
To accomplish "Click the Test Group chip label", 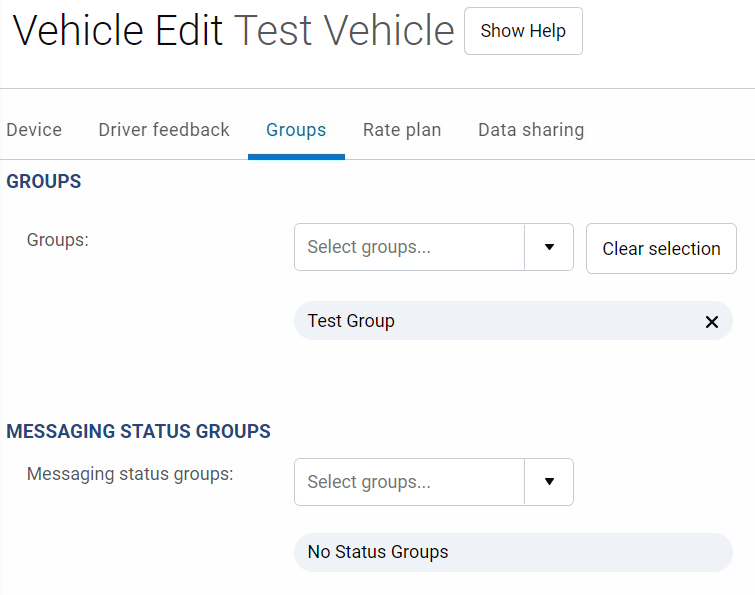I will coord(351,321).
